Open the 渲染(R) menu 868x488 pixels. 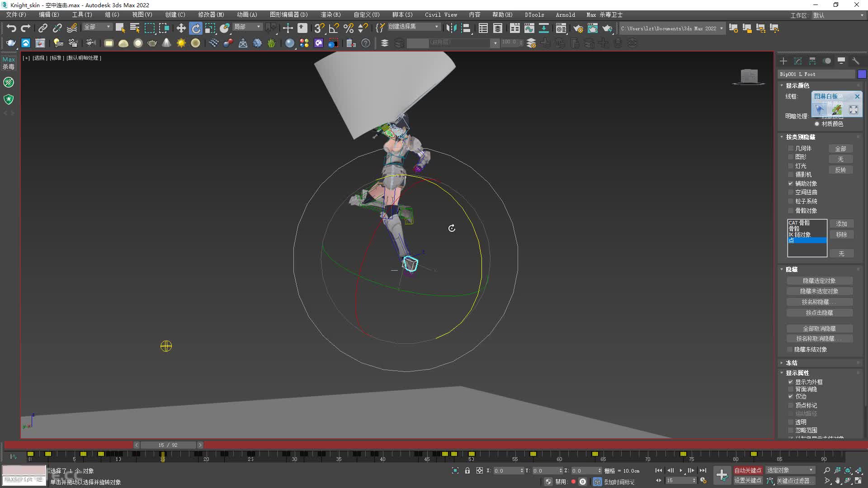tap(331, 15)
